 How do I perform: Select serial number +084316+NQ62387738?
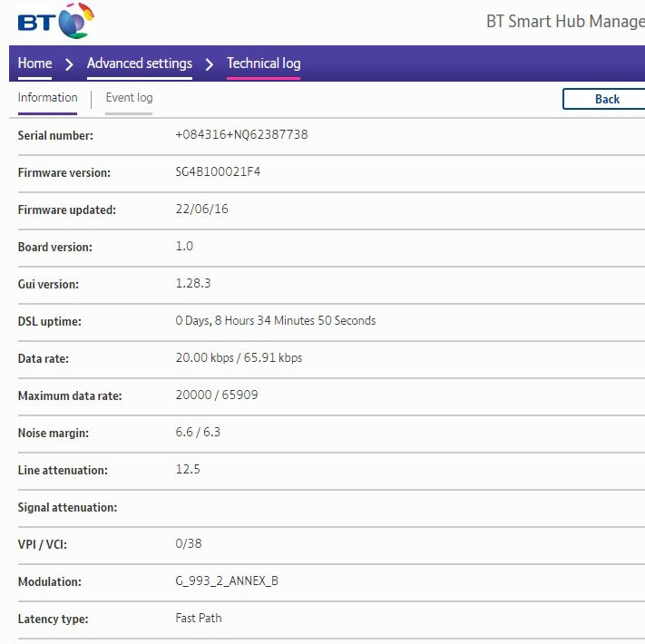pyautogui.click(x=241, y=134)
